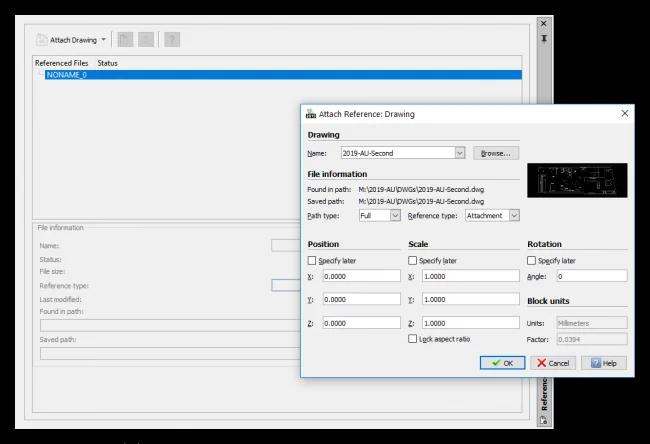Enable Specify later under Scale
The width and height of the screenshot is (650, 444).
[414, 261]
